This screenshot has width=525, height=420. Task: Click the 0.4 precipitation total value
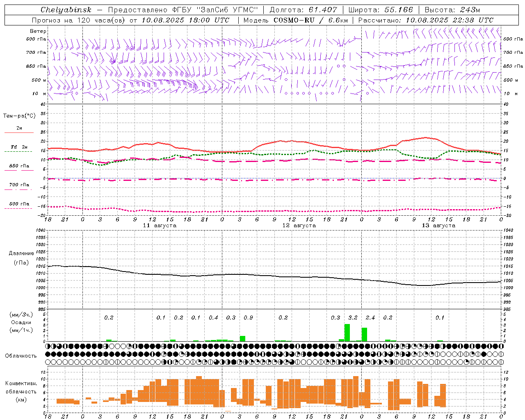213,318
